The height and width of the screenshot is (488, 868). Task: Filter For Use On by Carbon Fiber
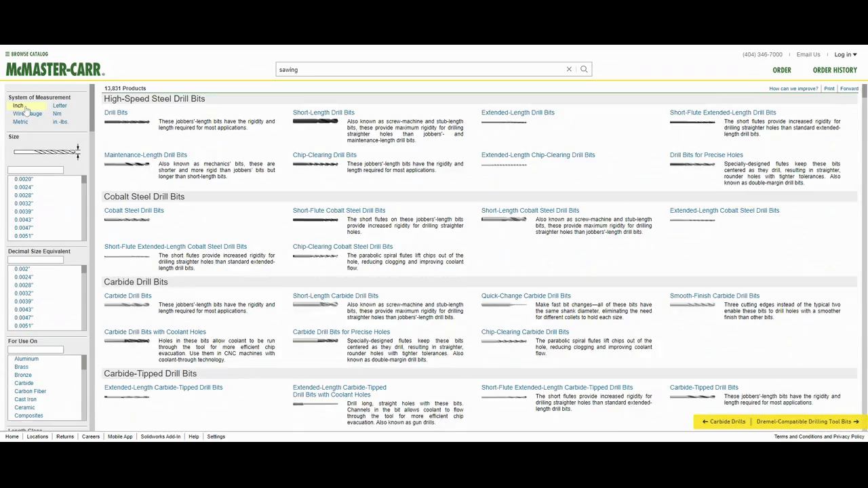pyautogui.click(x=31, y=391)
